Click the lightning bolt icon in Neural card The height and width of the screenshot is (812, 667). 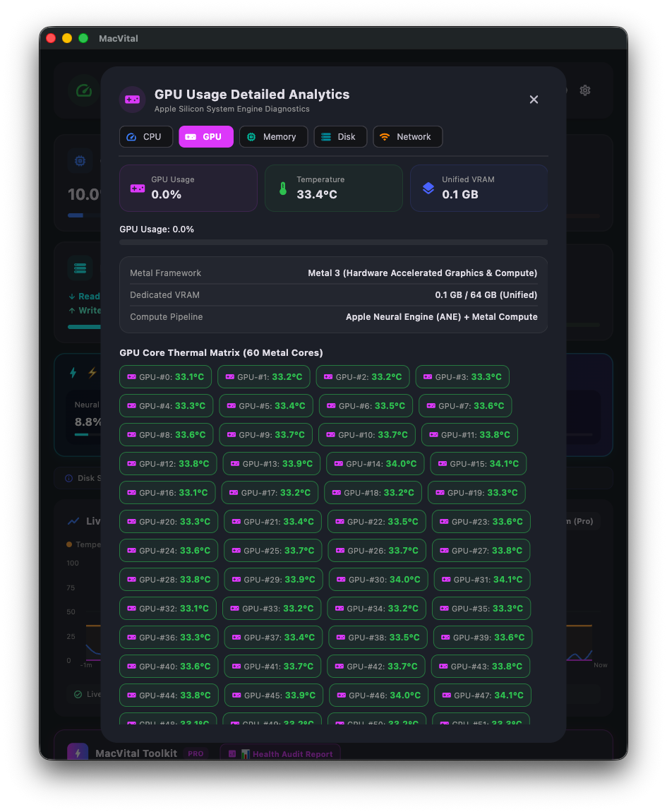click(73, 372)
